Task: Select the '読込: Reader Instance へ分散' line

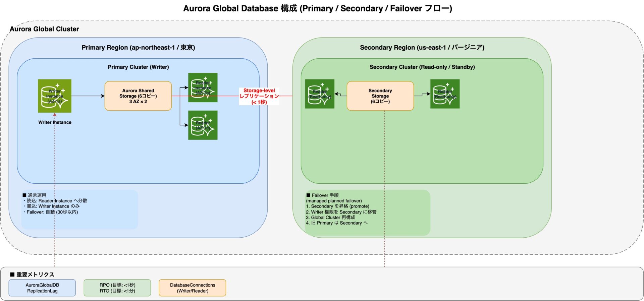Action: tap(55, 201)
